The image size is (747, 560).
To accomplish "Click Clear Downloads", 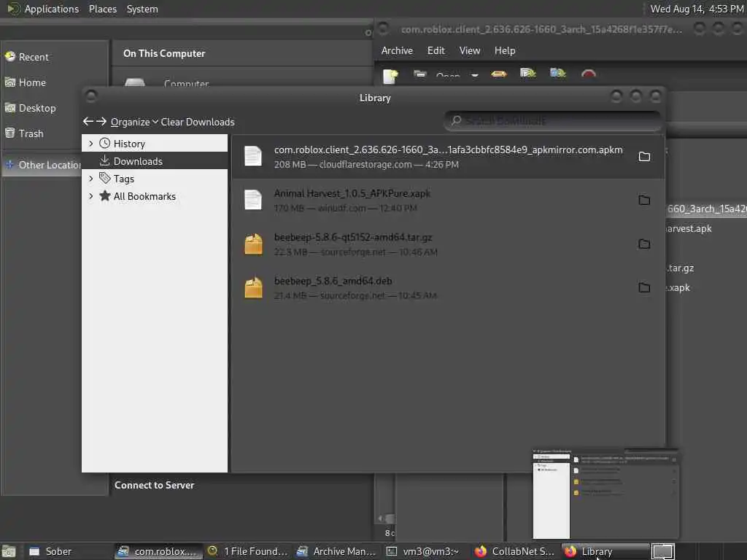I will pyautogui.click(x=197, y=122).
